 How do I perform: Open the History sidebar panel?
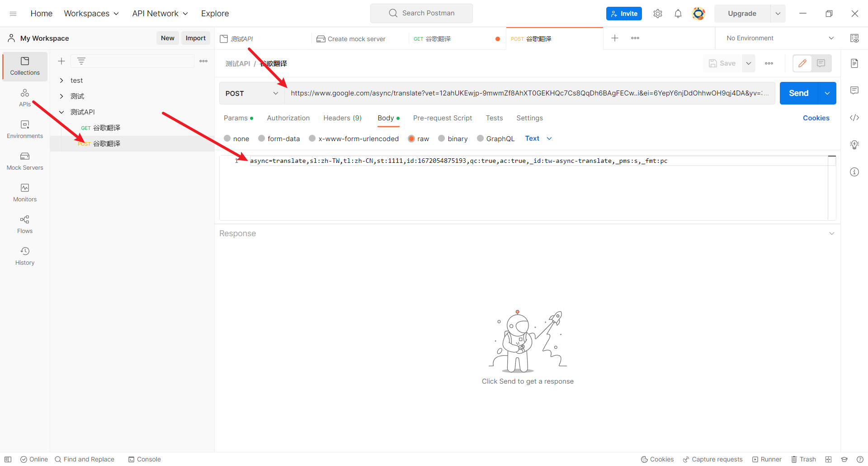pyautogui.click(x=25, y=256)
